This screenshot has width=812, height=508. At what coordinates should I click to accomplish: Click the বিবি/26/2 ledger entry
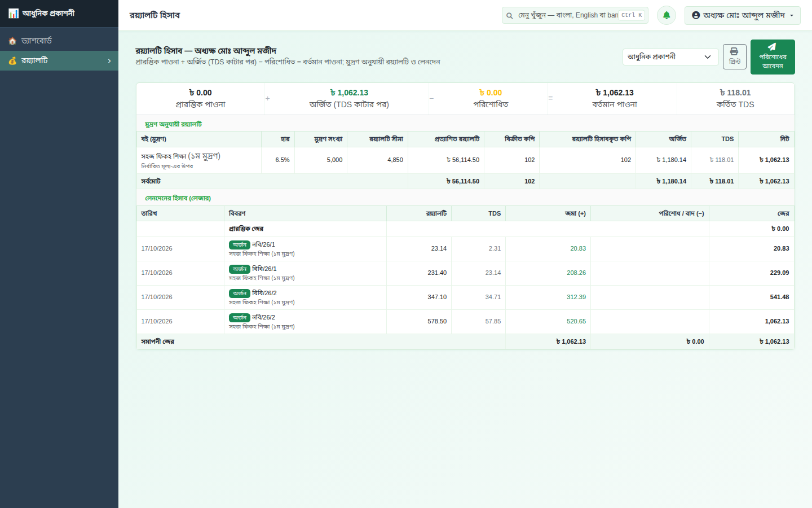pyautogui.click(x=264, y=293)
